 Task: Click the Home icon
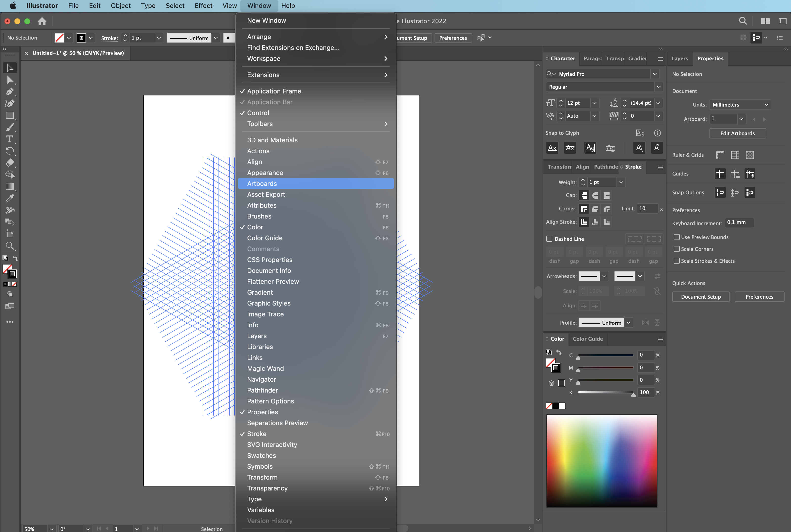point(42,21)
